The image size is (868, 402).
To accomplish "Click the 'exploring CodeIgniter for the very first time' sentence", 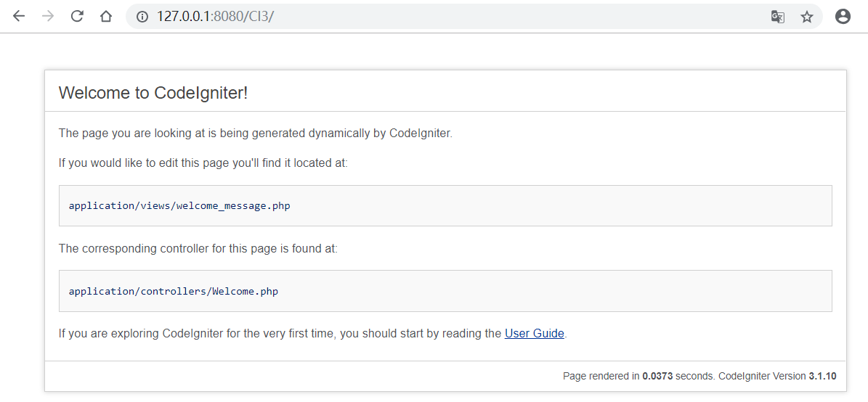I will tap(313, 334).
